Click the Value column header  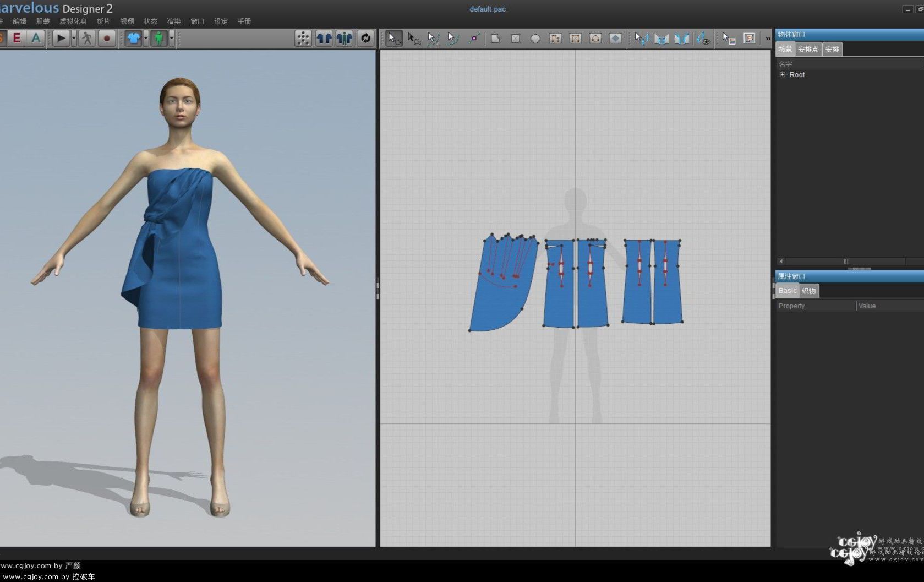[890, 306]
